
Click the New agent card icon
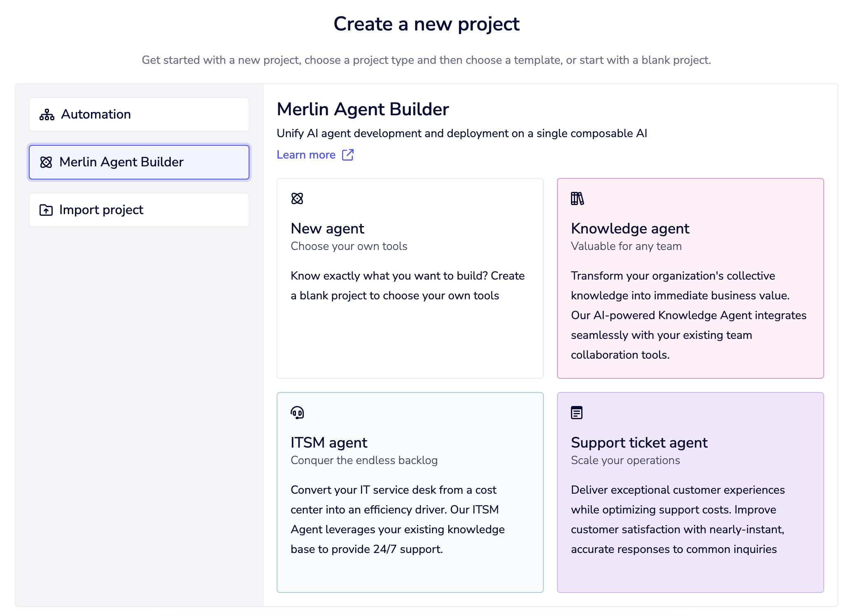coord(297,198)
